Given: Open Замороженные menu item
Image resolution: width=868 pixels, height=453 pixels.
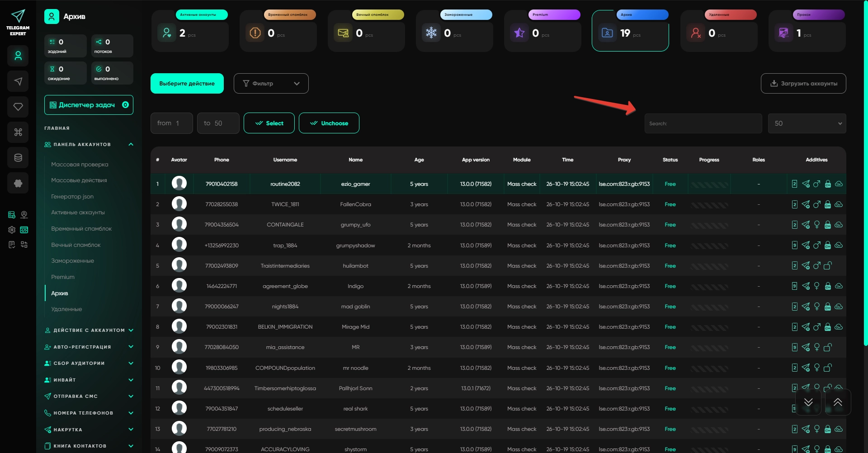Looking at the screenshot, I should pos(72,261).
